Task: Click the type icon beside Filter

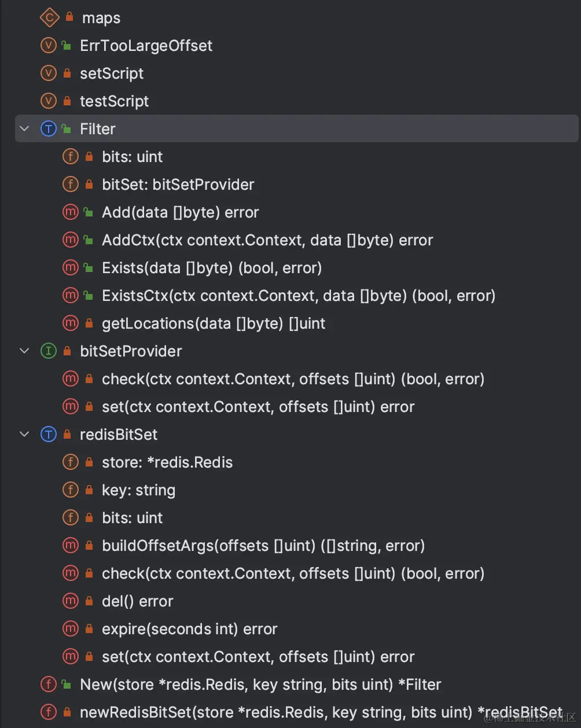Action: 49,129
